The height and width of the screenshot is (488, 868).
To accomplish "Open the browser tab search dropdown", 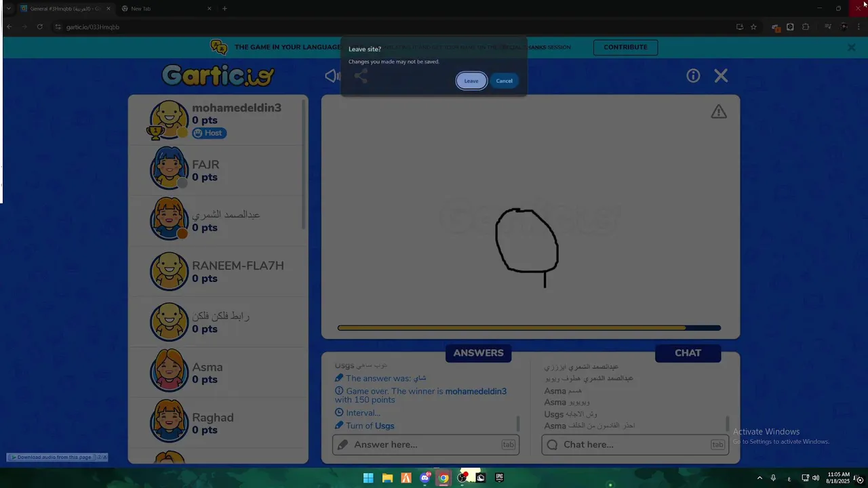I will tap(8, 9).
